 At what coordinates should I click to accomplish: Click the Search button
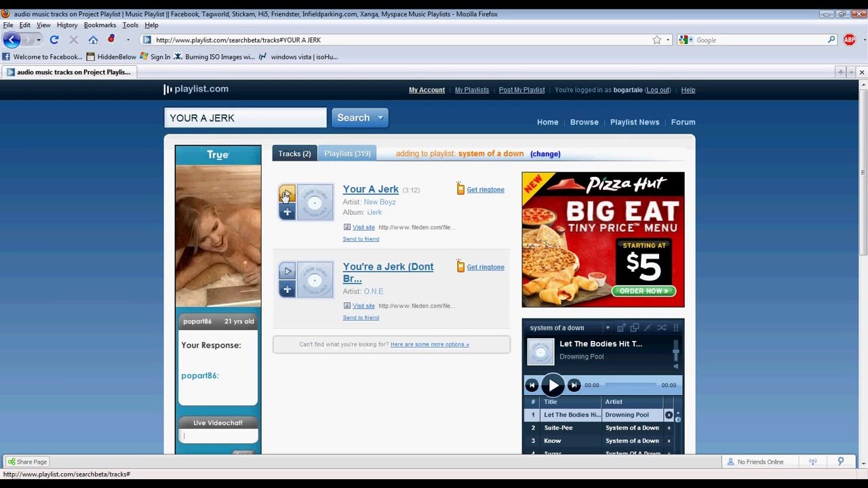click(359, 118)
